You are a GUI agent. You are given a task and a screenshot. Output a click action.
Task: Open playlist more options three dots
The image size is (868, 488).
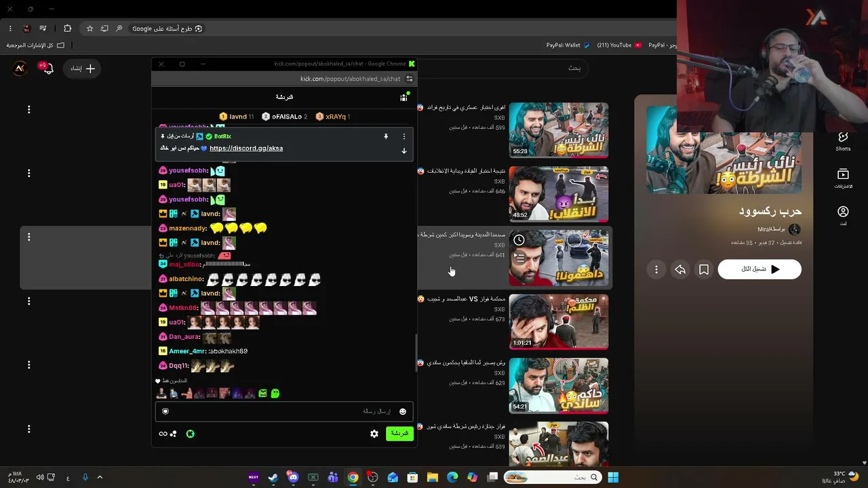(x=656, y=270)
